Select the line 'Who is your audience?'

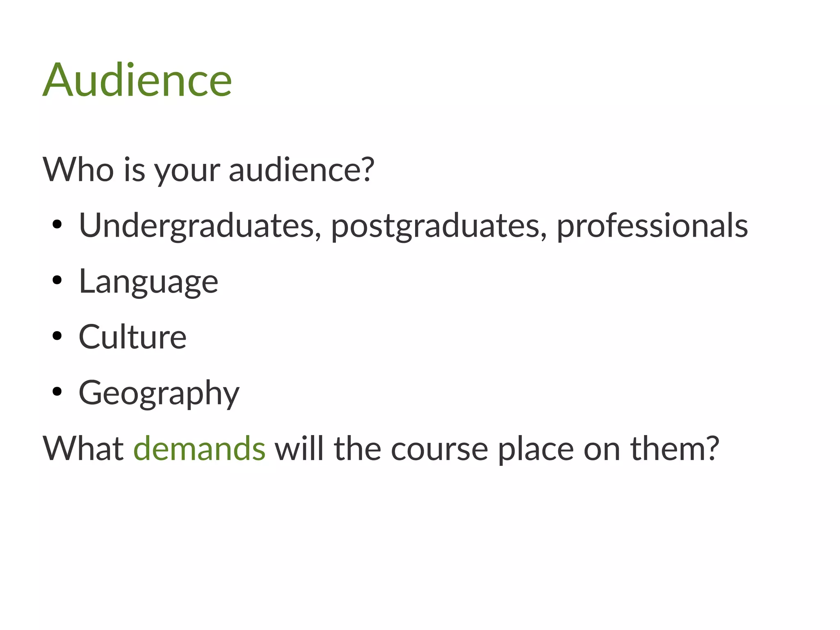[208, 170]
